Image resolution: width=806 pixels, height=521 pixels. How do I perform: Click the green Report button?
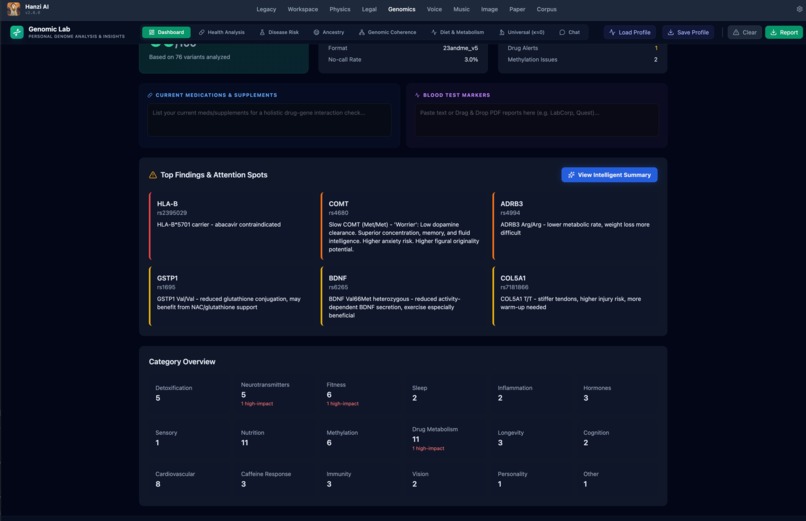(x=784, y=32)
